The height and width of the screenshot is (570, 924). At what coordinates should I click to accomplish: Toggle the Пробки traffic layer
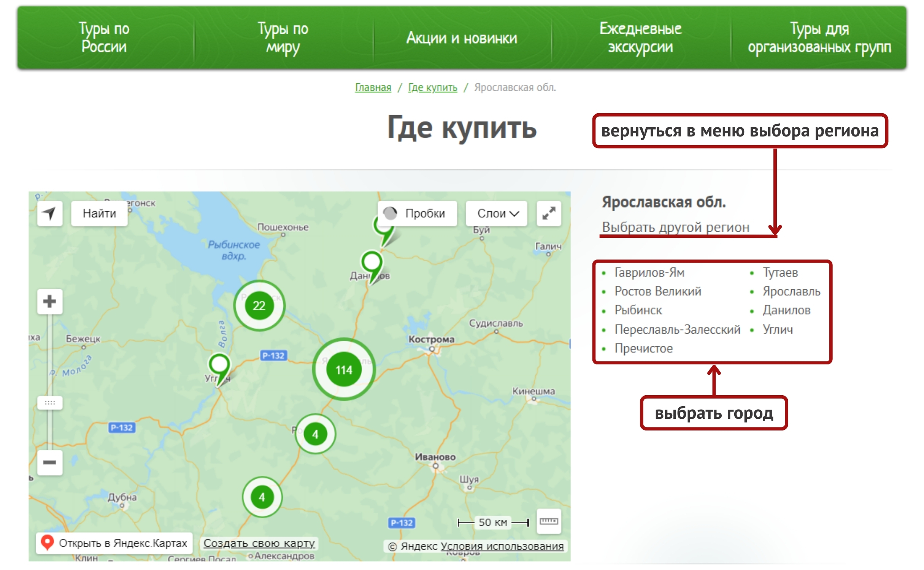(417, 214)
